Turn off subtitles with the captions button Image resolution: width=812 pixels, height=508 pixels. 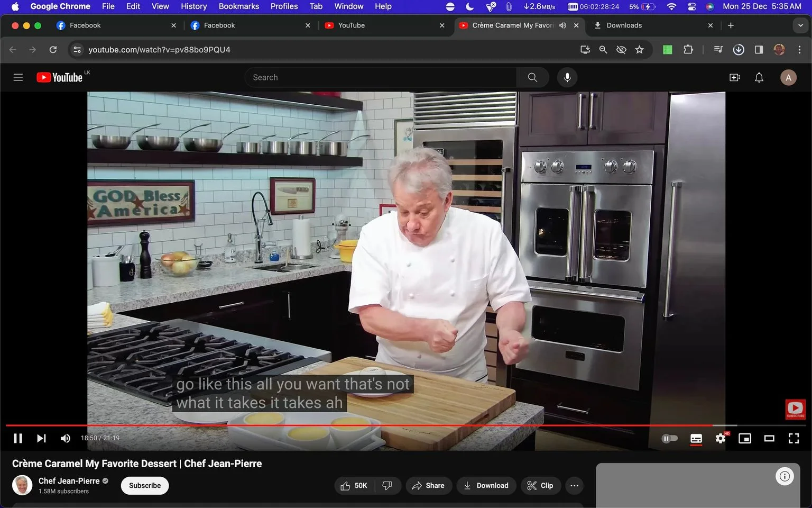(696, 438)
